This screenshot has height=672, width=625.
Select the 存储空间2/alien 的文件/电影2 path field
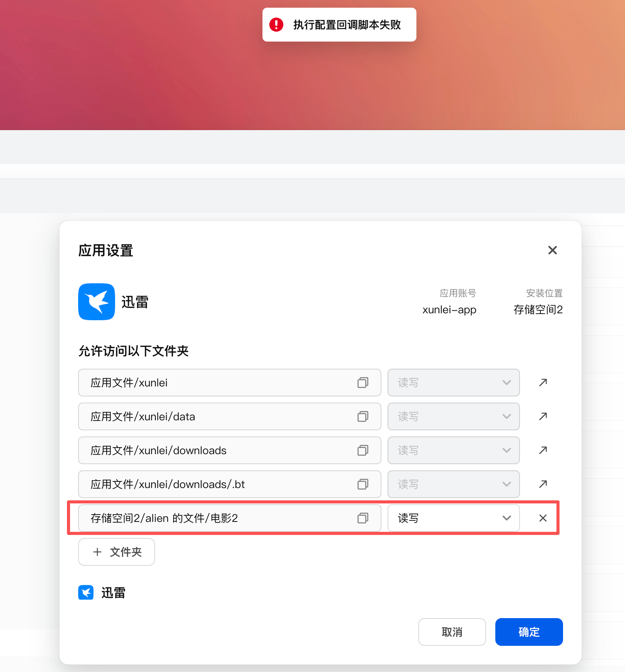tap(230, 518)
